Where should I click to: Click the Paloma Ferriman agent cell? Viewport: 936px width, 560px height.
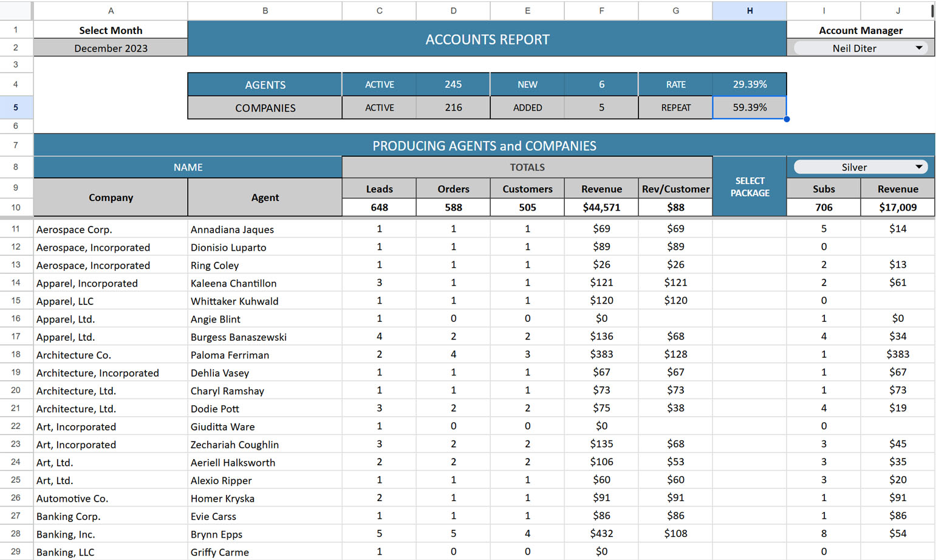265,355
